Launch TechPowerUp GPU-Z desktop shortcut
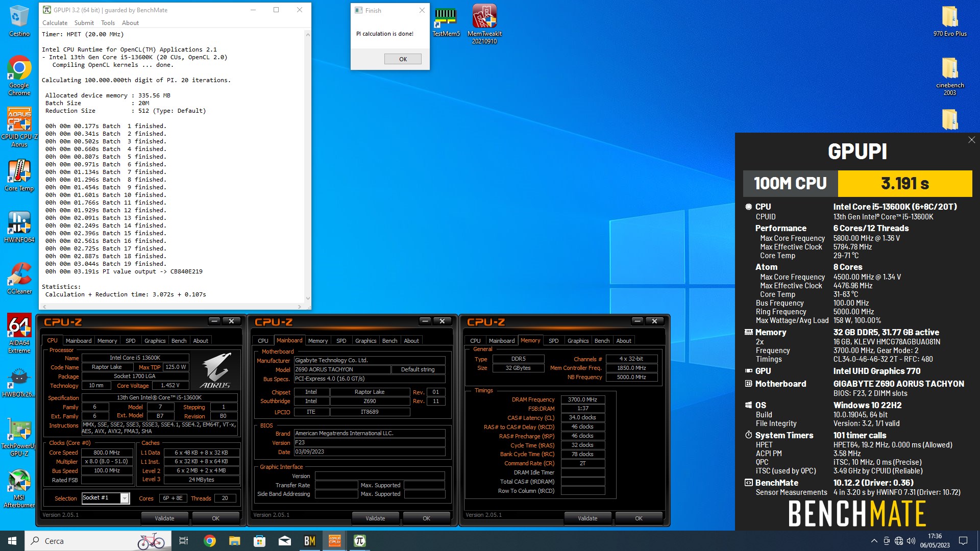The height and width of the screenshot is (551, 980). (x=19, y=437)
